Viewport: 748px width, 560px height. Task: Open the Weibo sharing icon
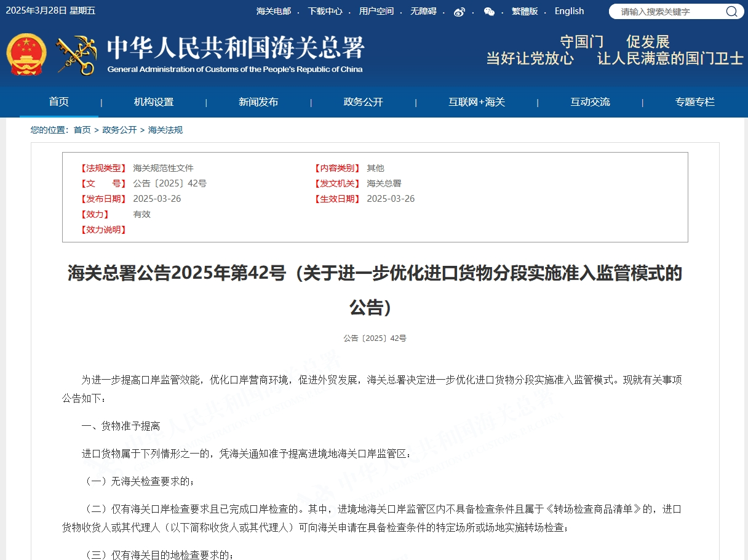(458, 11)
